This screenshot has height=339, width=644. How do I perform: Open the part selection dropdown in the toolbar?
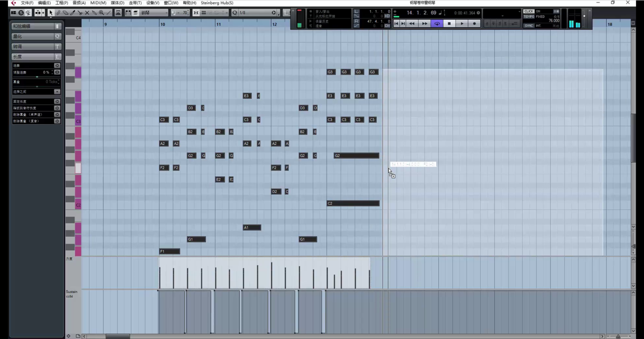[154, 13]
